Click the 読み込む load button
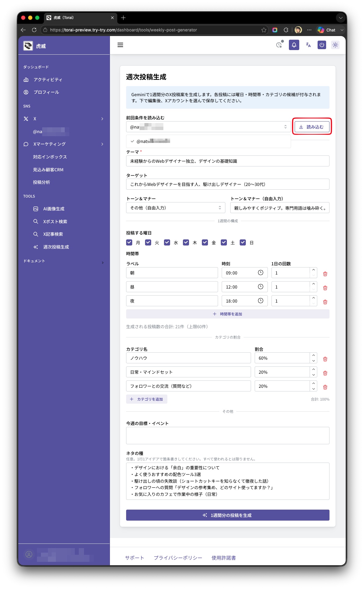This screenshot has height=589, width=364. (x=312, y=127)
